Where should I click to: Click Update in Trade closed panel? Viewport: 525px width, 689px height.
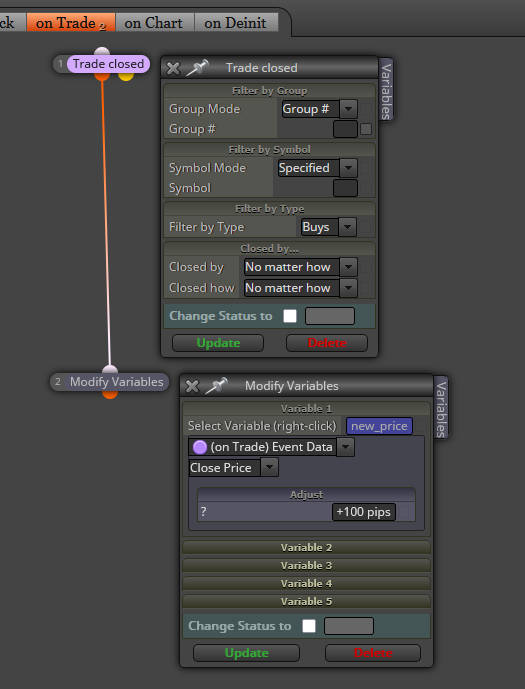[x=218, y=343]
